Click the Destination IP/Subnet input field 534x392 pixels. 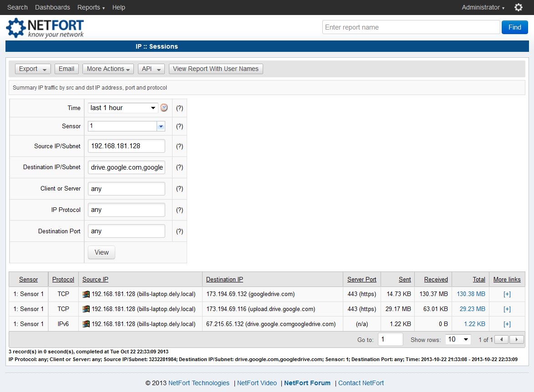click(x=127, y=167)
